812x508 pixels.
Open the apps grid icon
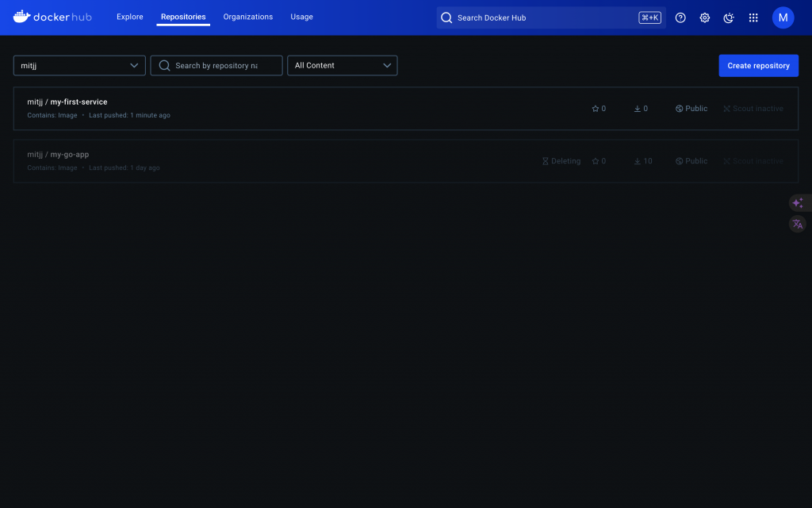[753, 17]
